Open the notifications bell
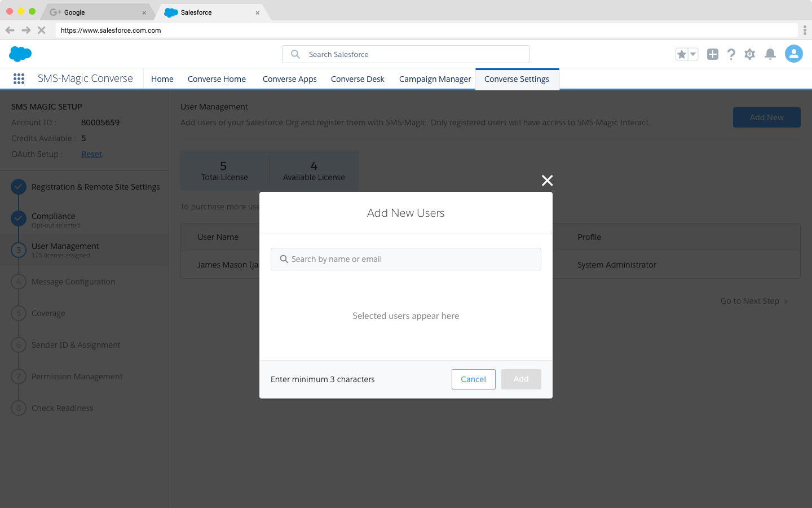Image resolution: width=812 pixels, height=508 pixels. click(770, 54)
